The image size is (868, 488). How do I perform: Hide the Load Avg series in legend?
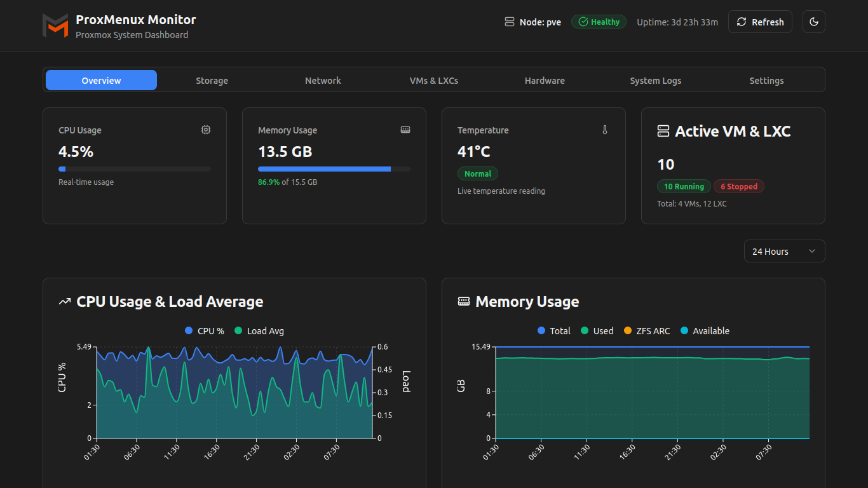coord(259,331)
